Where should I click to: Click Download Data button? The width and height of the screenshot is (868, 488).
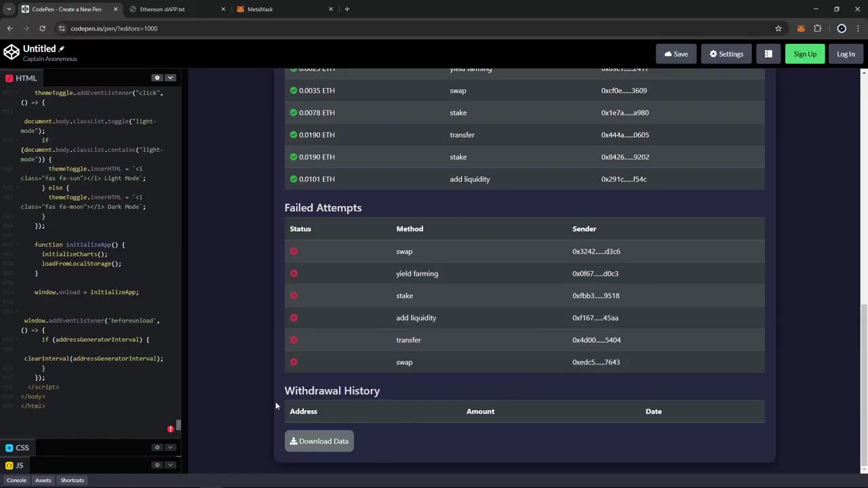pyautogui.click(x=319, y=441)
